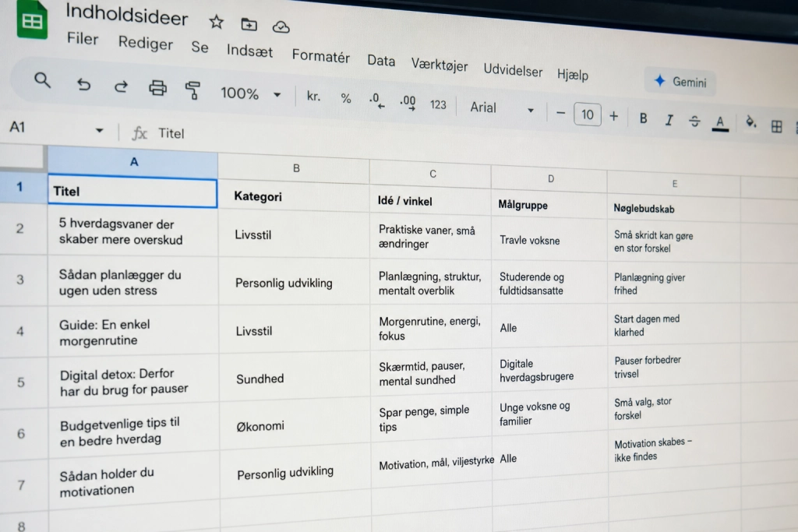The image size is (798, 532).
Task: Format as percent
Action: click(x=346, y=98)
